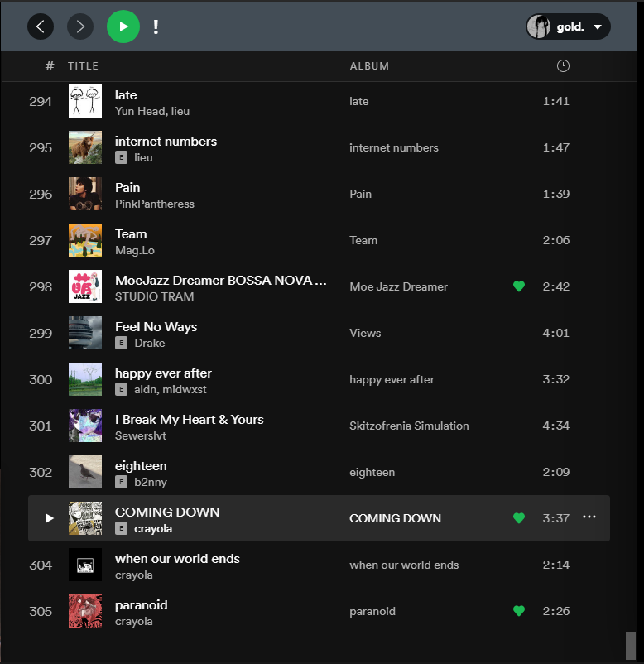Sort by the # track number column
This screenshot has width=644, height=664.
50,66
